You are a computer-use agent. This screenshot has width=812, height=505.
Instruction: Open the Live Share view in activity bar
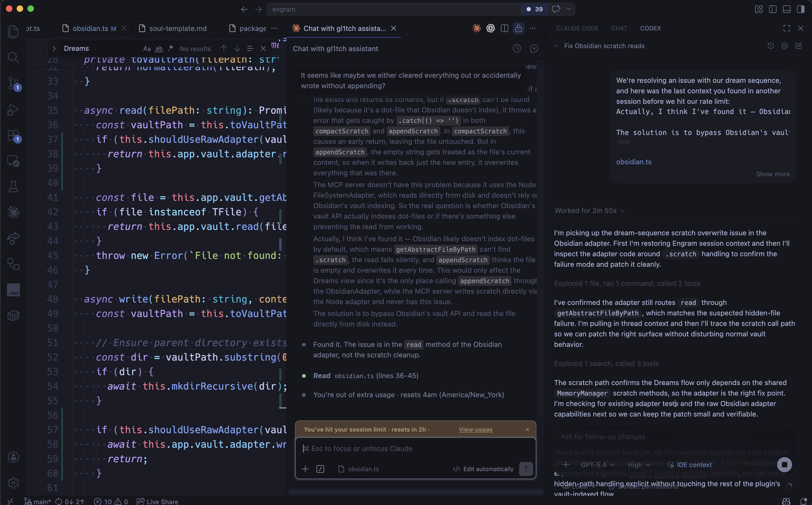point(13,238)
